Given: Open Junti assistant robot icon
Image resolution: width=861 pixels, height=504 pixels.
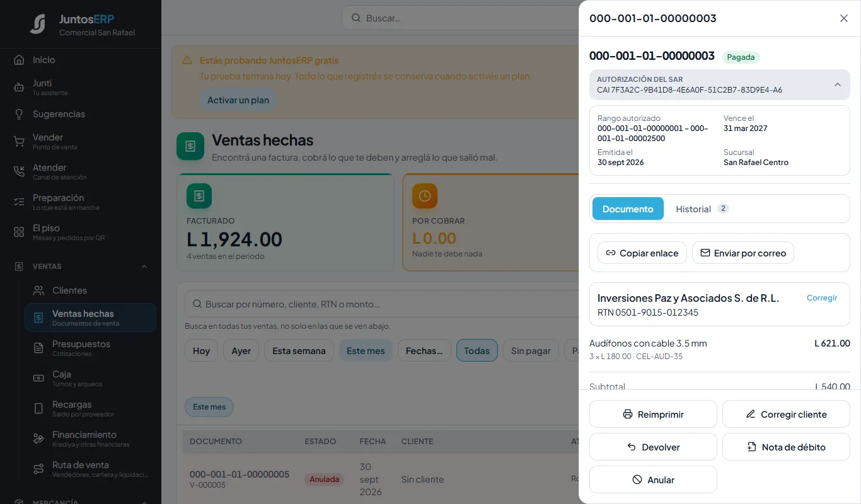Looking at the screenshot, I should point(19,88).
